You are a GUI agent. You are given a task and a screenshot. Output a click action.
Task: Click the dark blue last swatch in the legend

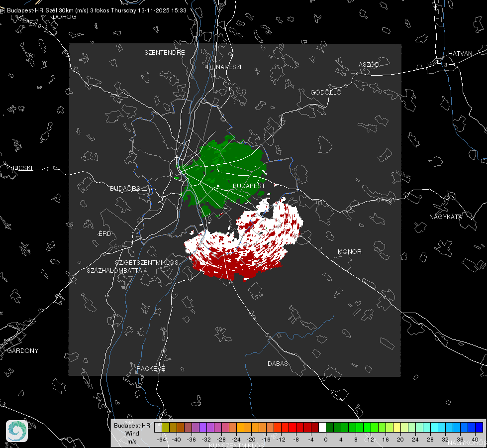479,427
